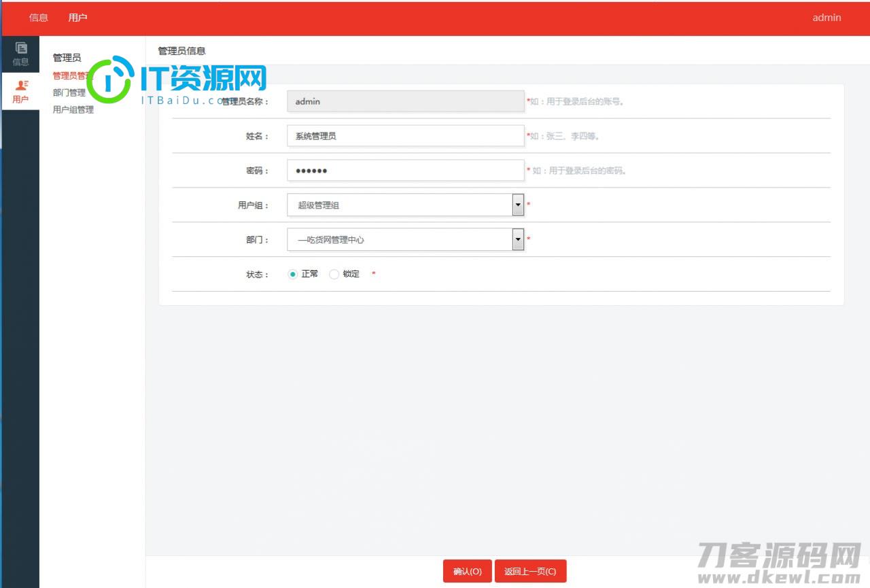870x588 pixels.
Task: Click the 确认(O) button
Action: tap(468, 572)
